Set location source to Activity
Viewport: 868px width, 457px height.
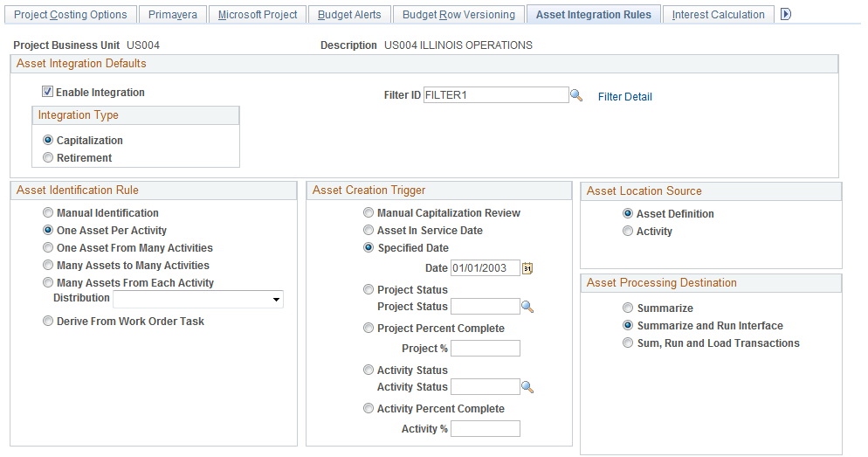[x=628, y=231]
